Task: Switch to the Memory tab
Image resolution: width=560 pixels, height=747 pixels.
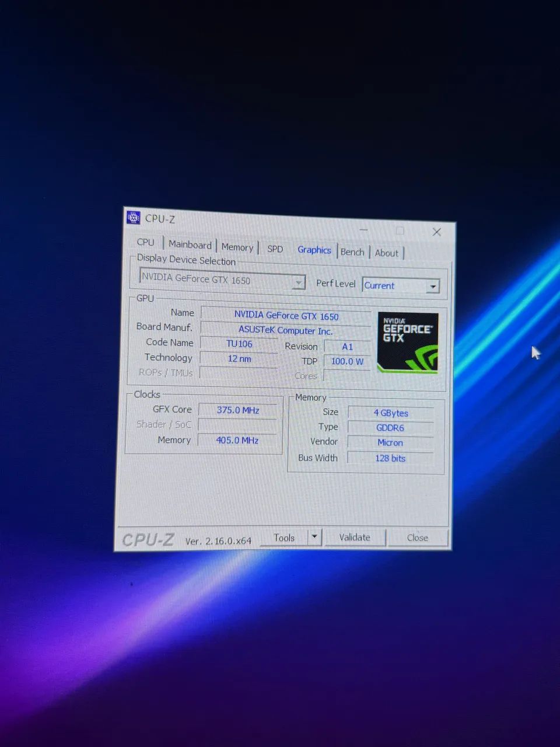Action: pos(237,247)
